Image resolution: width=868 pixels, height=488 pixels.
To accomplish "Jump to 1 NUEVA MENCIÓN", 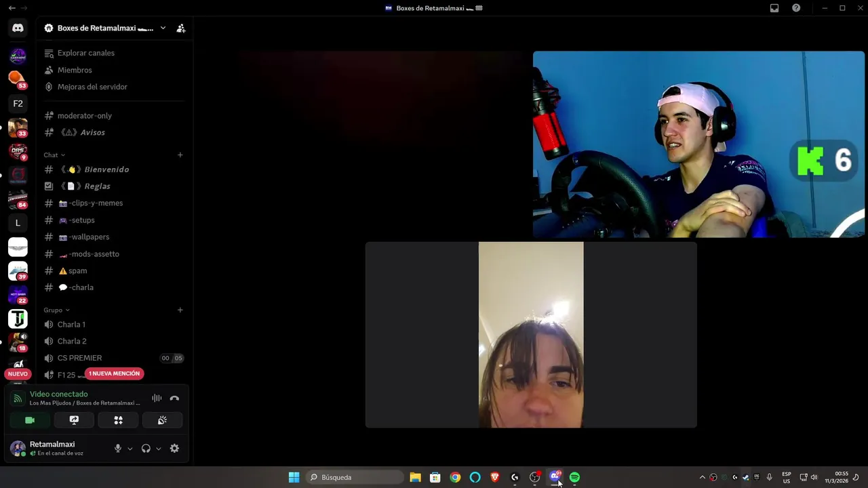I will click(114, 373).
